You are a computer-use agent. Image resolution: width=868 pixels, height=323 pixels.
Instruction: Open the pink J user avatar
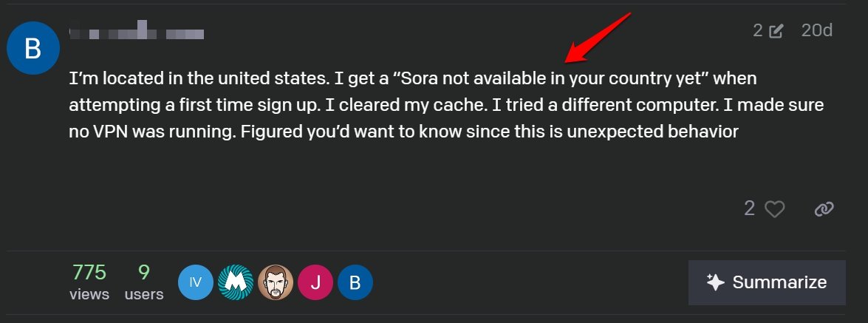[x=315, y=282]
